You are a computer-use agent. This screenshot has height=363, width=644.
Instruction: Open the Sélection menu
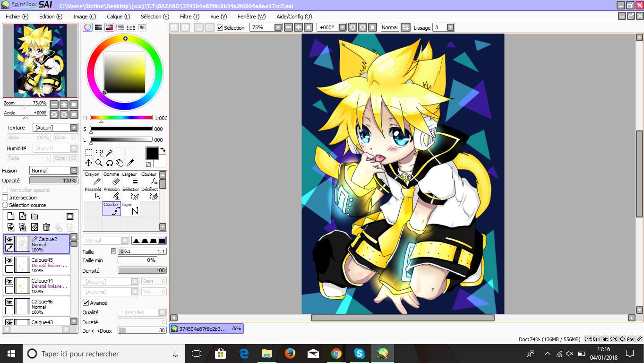[x=155, y=17]
